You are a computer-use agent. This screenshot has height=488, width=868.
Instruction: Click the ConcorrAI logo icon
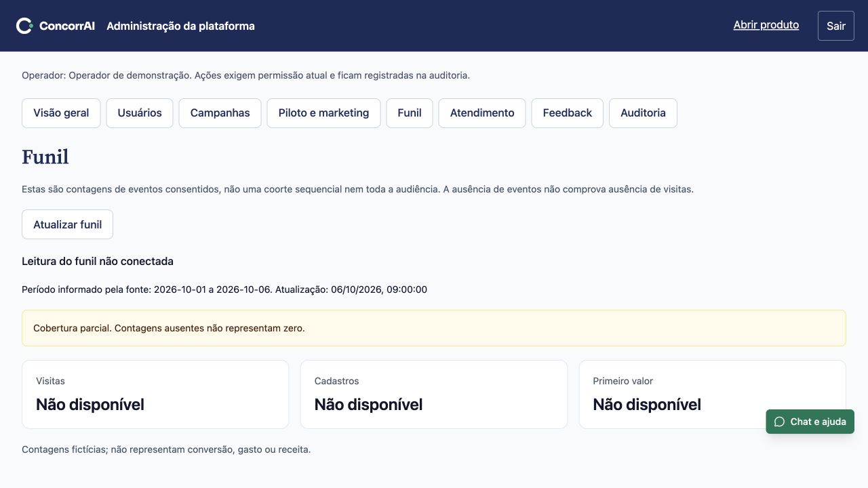(24, 26)
